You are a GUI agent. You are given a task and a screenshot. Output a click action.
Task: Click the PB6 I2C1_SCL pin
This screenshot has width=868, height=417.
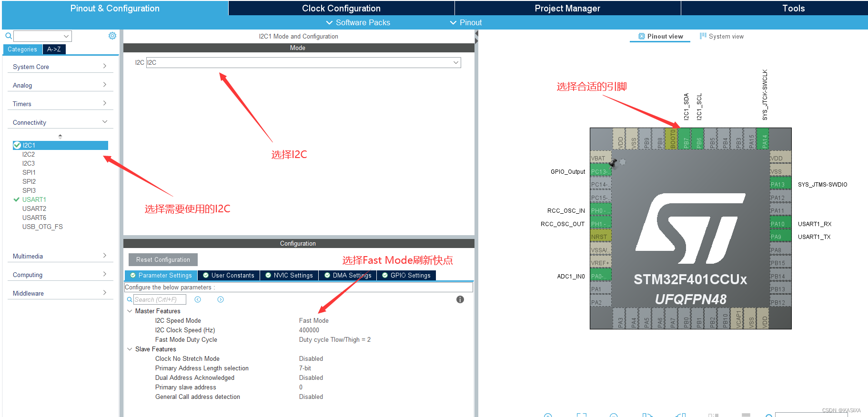click(698, 139)
